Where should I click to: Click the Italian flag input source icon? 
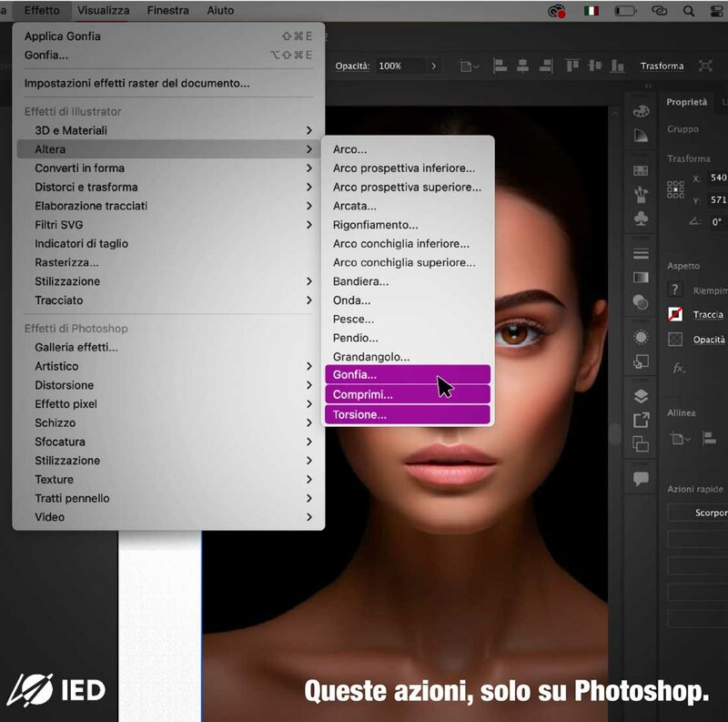(591, 11)
